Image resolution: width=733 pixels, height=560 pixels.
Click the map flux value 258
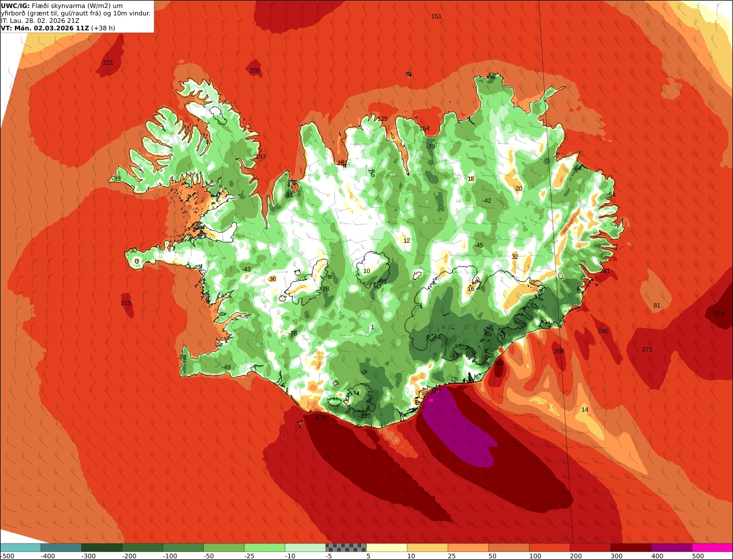(x=559, y=351)
